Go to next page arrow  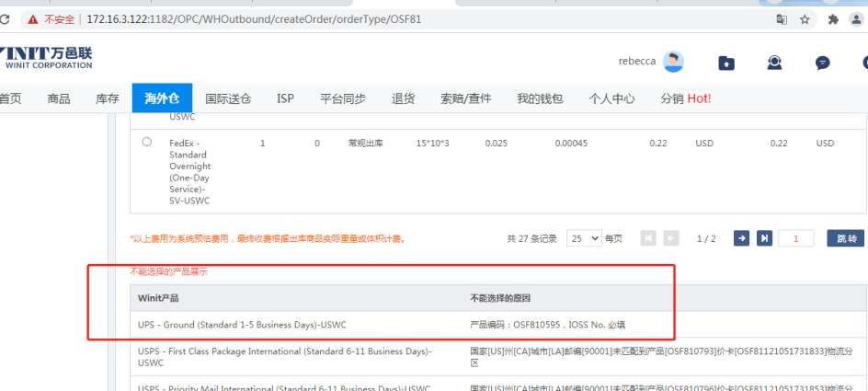742,238
